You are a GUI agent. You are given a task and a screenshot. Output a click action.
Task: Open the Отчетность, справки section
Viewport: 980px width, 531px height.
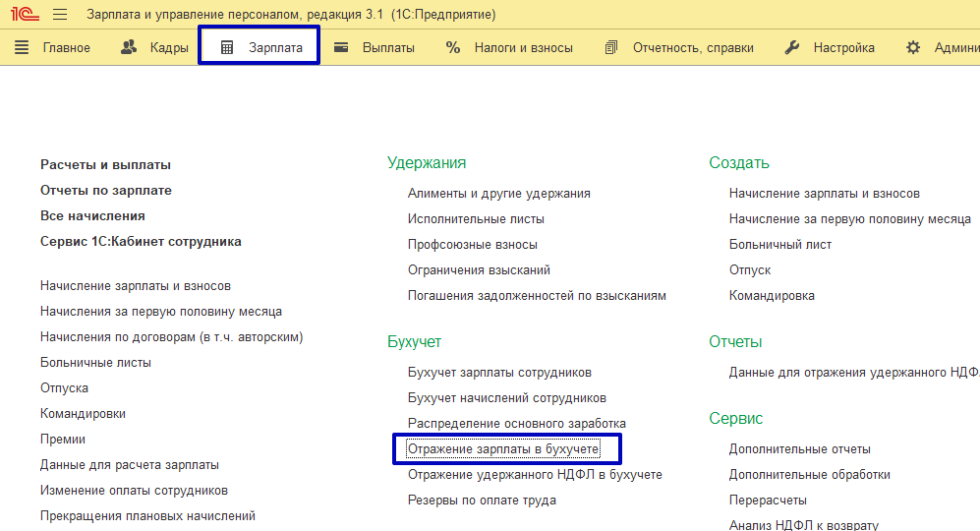pos(693,48)
